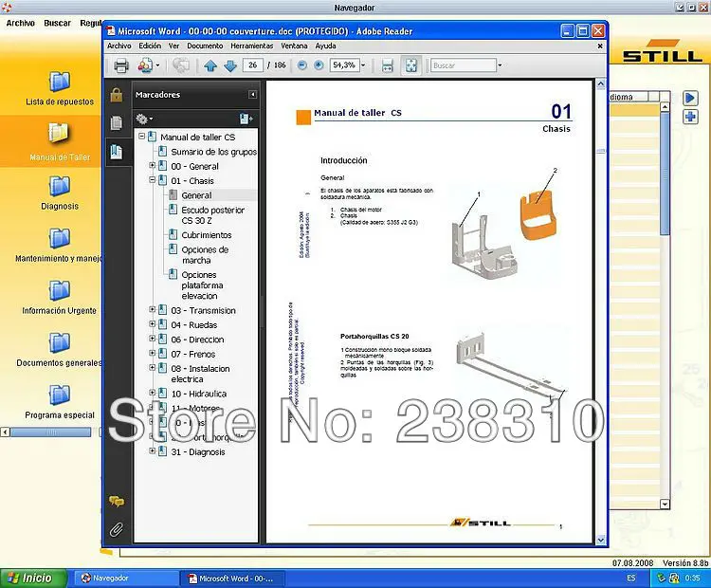Open the Comments panel icon
This screenshot has height=588, width=711.
pyautogui.click(x=117, y=502)
